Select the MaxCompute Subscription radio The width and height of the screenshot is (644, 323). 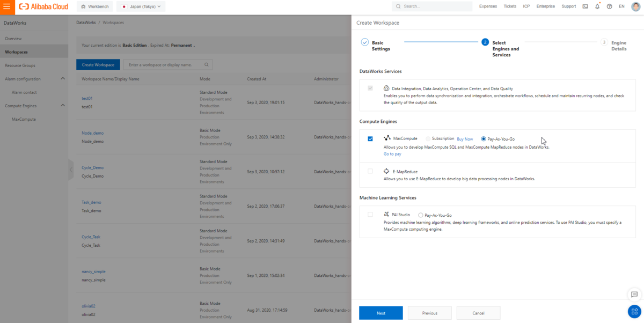428,139
